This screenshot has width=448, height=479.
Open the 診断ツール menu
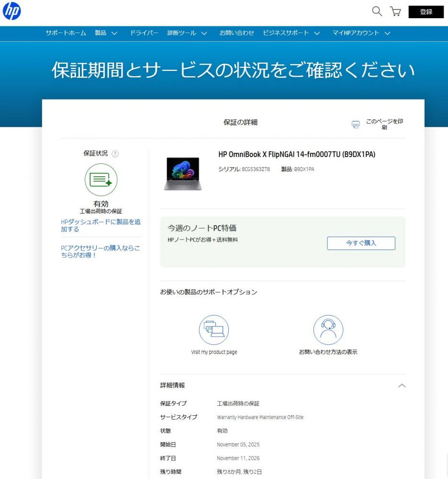tap(181, 33)
